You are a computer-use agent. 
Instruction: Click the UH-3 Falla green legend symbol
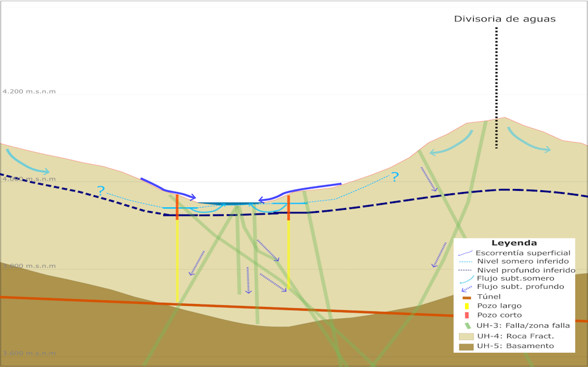point(466,325)
